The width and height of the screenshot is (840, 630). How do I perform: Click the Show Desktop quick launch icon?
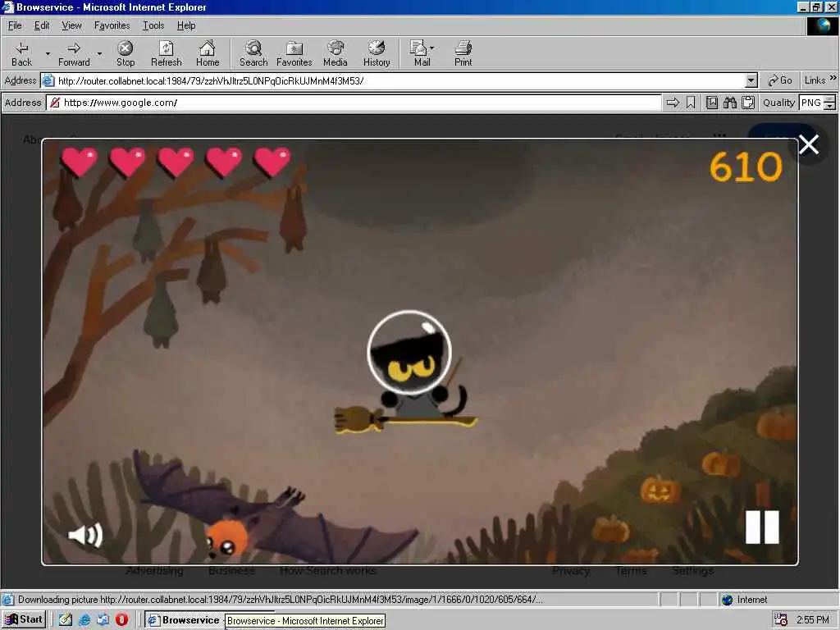(66, 620)
